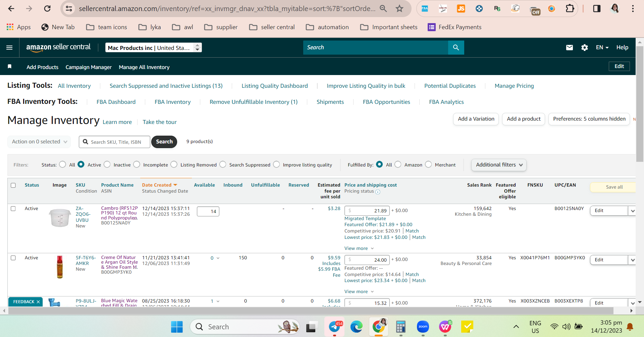Select the Listing Removed status filter
Screen dimensions: 644x337
point(174,164)
